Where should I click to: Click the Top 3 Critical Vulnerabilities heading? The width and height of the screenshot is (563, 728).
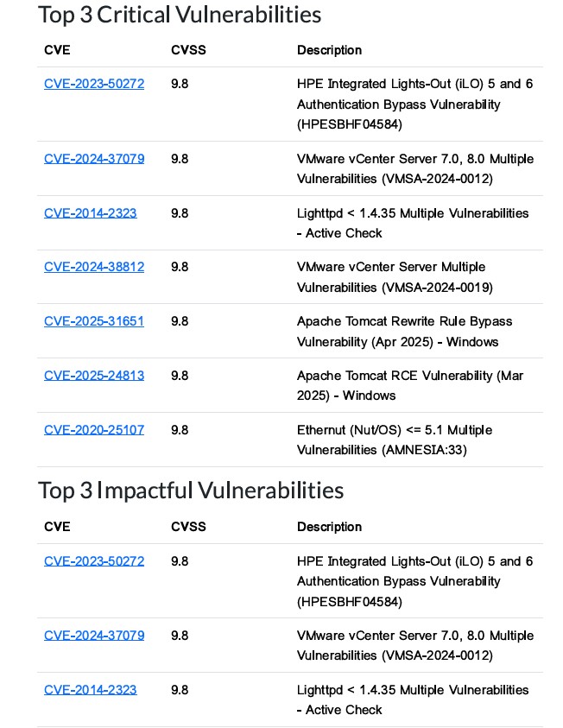click(x=180, y=15)
